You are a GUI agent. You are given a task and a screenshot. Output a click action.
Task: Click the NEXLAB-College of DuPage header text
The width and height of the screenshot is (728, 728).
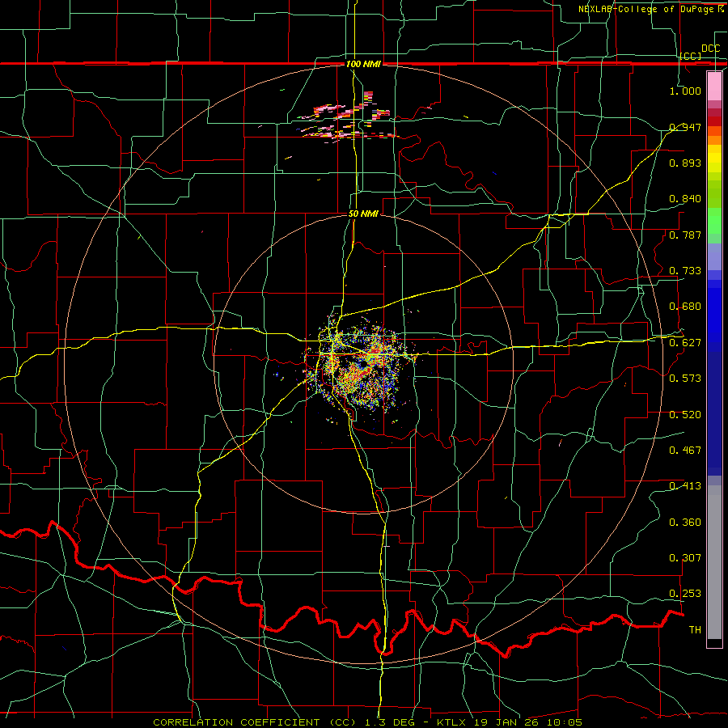[650, 9]
